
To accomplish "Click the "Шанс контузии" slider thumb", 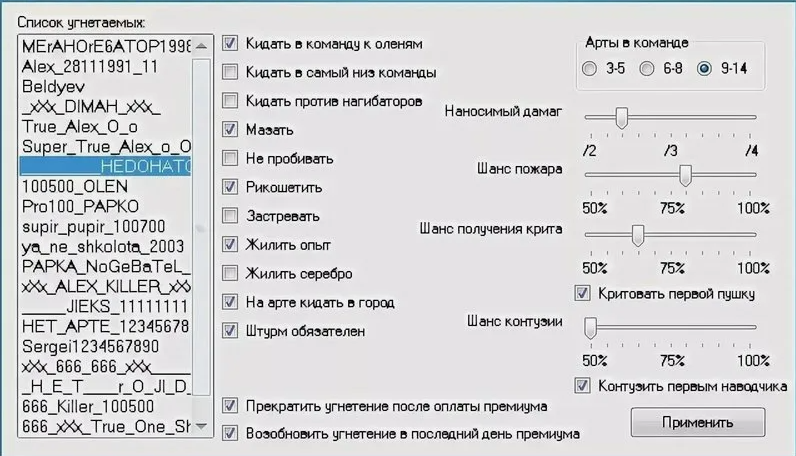I will [x=590, y=328].
